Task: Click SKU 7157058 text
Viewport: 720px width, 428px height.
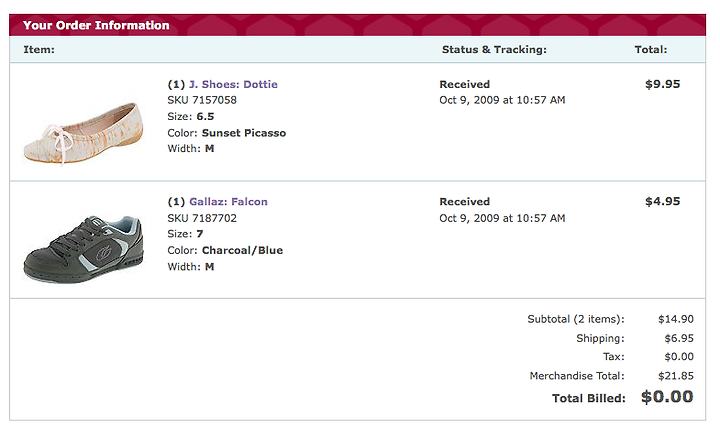Action: point(202,100)
